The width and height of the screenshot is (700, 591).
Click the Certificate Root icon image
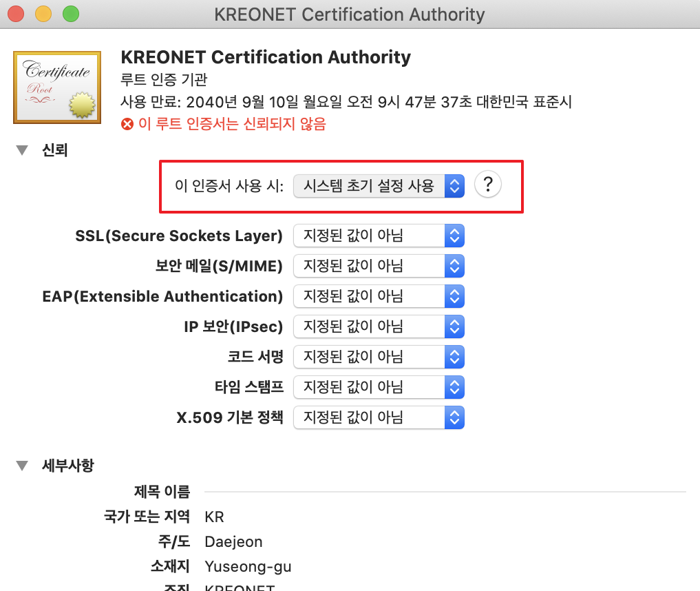(x=57, y=87)
